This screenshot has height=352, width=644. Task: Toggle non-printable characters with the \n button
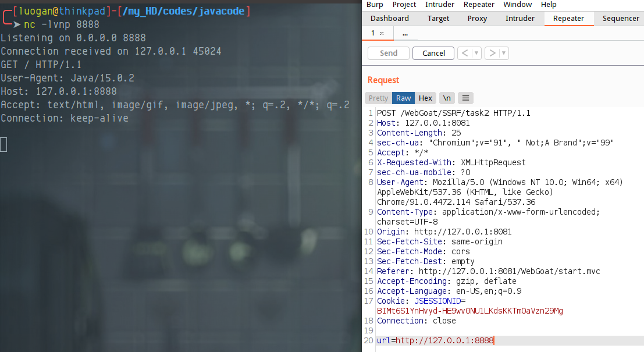tap(447, 98)
